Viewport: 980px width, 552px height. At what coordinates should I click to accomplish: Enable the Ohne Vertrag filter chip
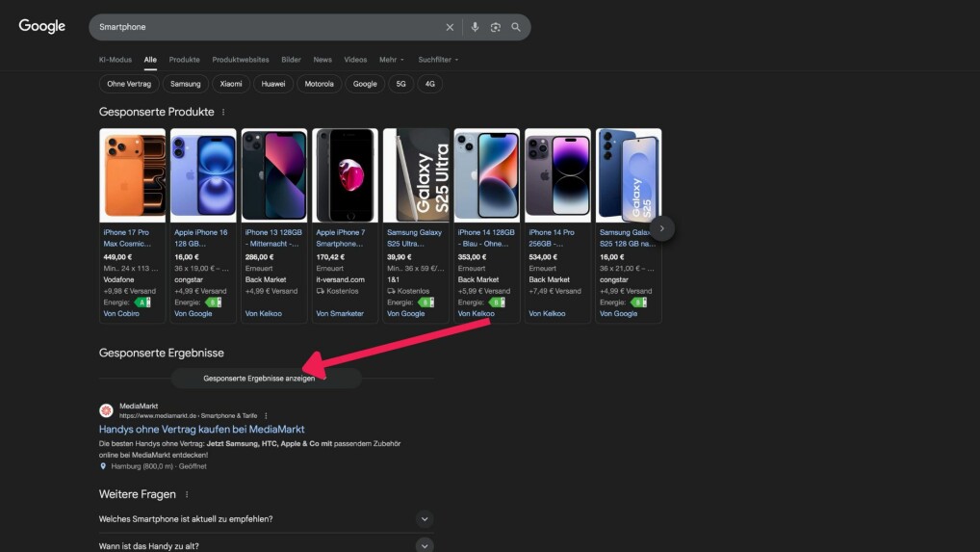click(x=129, y=84)
